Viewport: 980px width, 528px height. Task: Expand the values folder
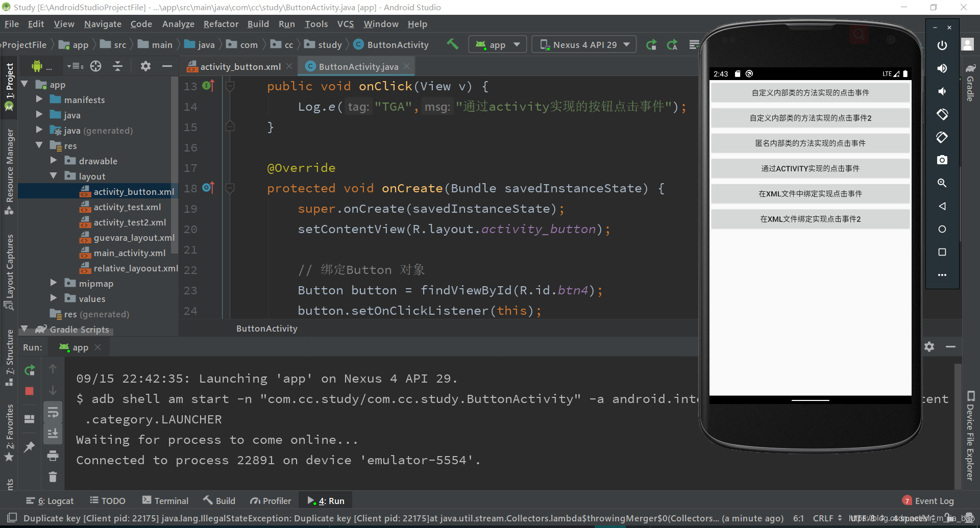(54, 298)
